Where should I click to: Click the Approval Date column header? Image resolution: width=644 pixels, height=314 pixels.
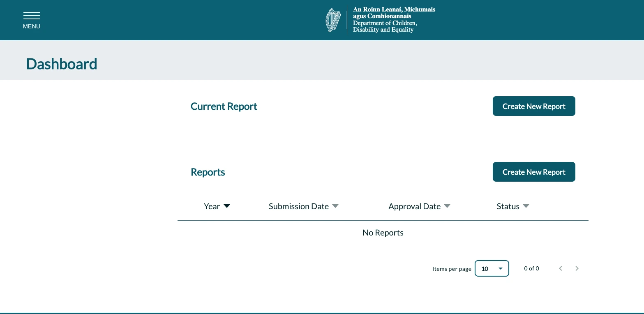[414, 206]
